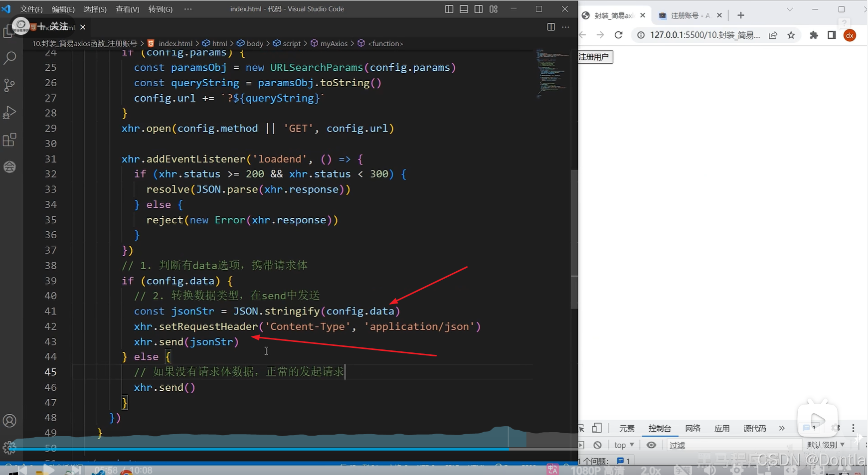Open Extensions view in activity bar
The image size is (868, 475).
click(9, 140)
